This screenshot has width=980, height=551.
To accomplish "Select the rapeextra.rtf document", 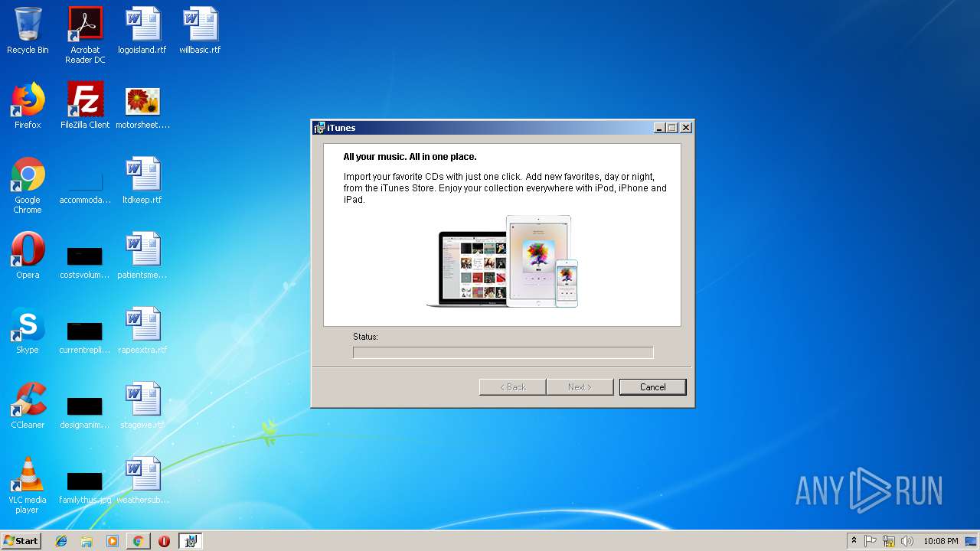I will [x=142, y=331].
